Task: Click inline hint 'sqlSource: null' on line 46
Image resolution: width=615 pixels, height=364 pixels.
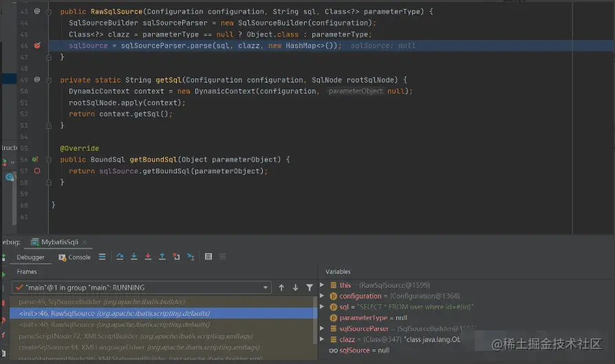Action: (382, 46)
